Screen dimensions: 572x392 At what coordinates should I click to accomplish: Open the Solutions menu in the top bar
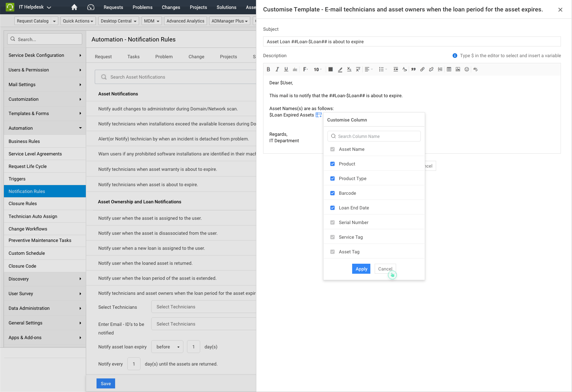click(x=226, y=7)
